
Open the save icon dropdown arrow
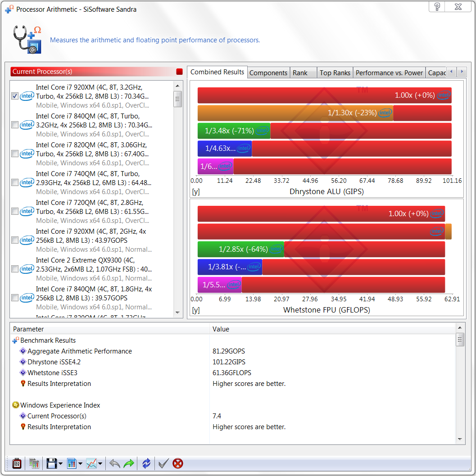tap(60, 463)
